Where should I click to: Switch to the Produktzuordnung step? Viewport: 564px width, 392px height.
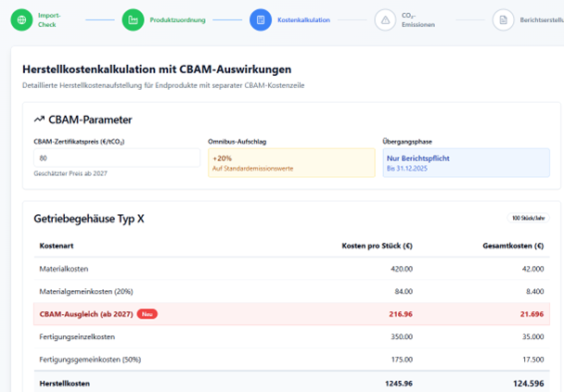pos(177,19)
